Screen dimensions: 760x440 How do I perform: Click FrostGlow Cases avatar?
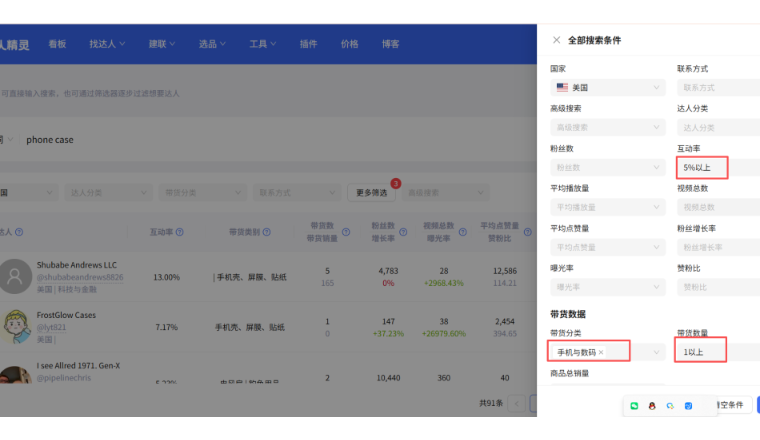(15, 327)
